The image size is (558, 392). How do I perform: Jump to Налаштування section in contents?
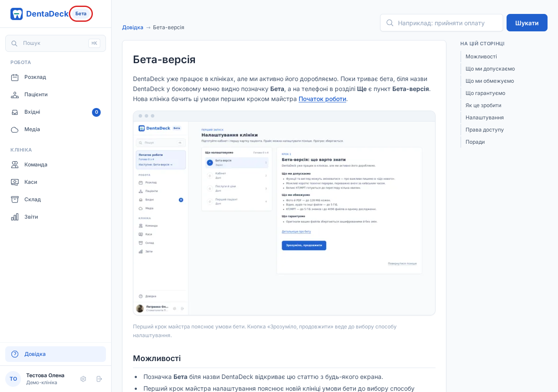485,118
